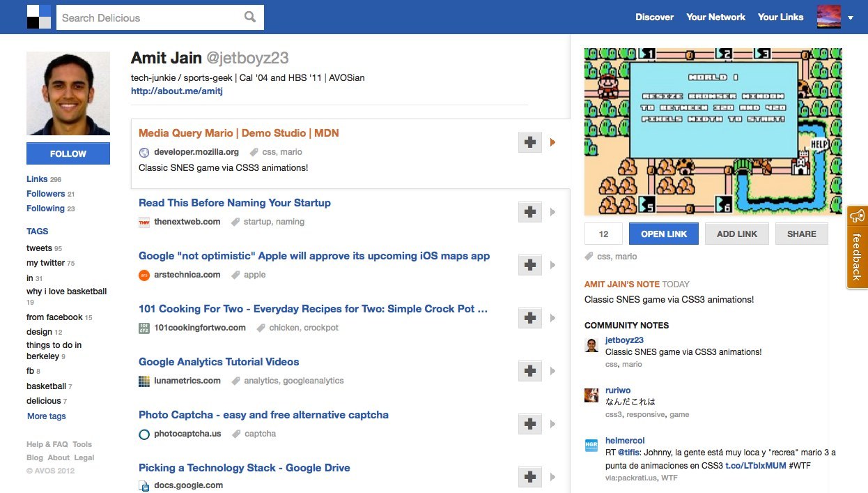The width and height of the screenshot is (868, 493).
Task: Click the arstechnica.com orange favicon
Action: coord(144,275)
